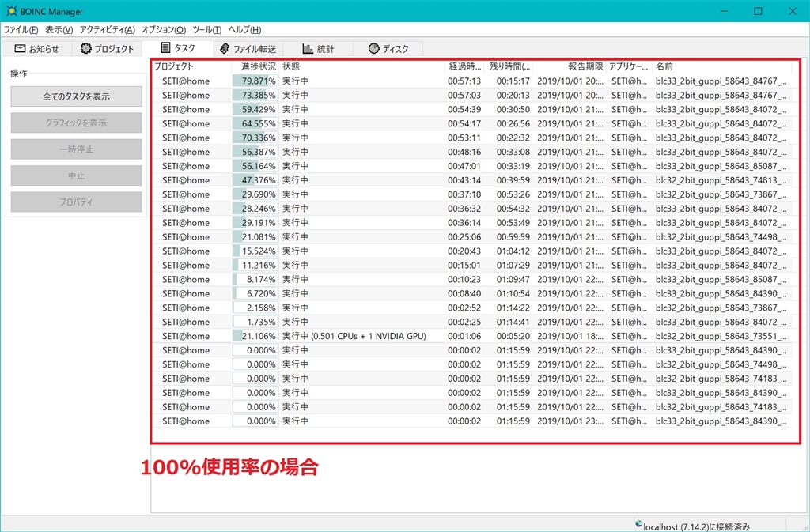Click the localhost (7.14.2) connection status text
810x532 pixels.
click(x=696, y=526)
